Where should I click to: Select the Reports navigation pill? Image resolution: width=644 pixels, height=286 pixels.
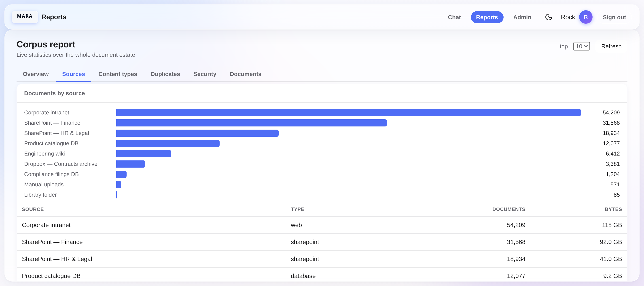pyautogui.click(x=487, y=17)
